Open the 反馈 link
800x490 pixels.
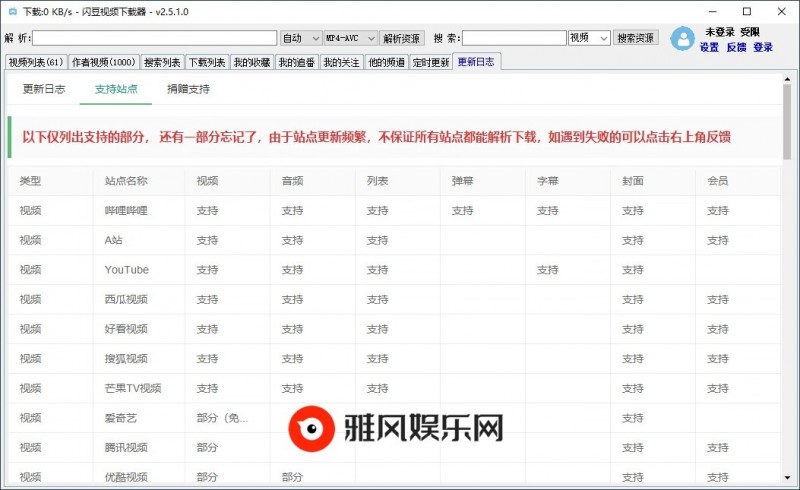736,47
